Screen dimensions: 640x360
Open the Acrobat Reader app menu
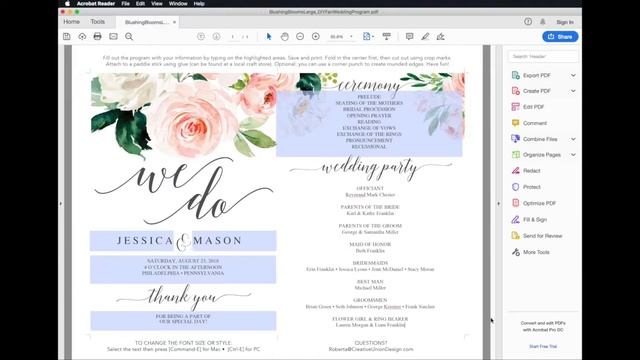96,4
